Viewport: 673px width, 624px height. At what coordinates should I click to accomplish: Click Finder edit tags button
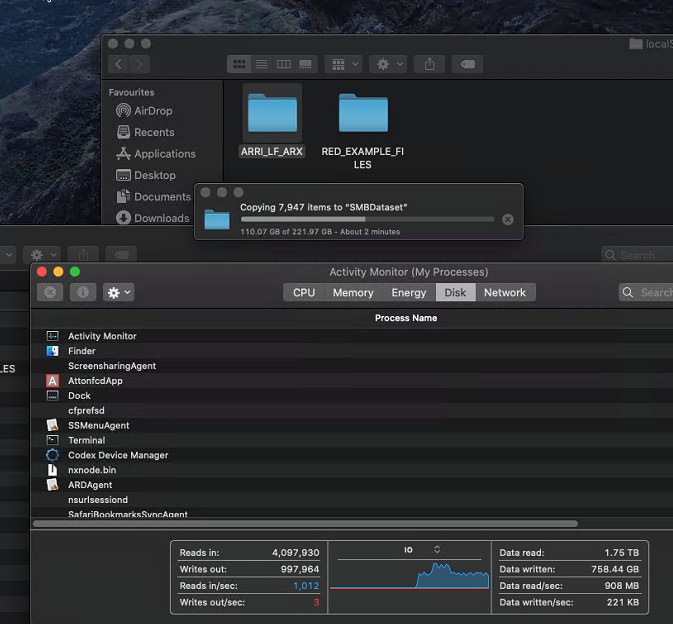click(x=467, y=64)
